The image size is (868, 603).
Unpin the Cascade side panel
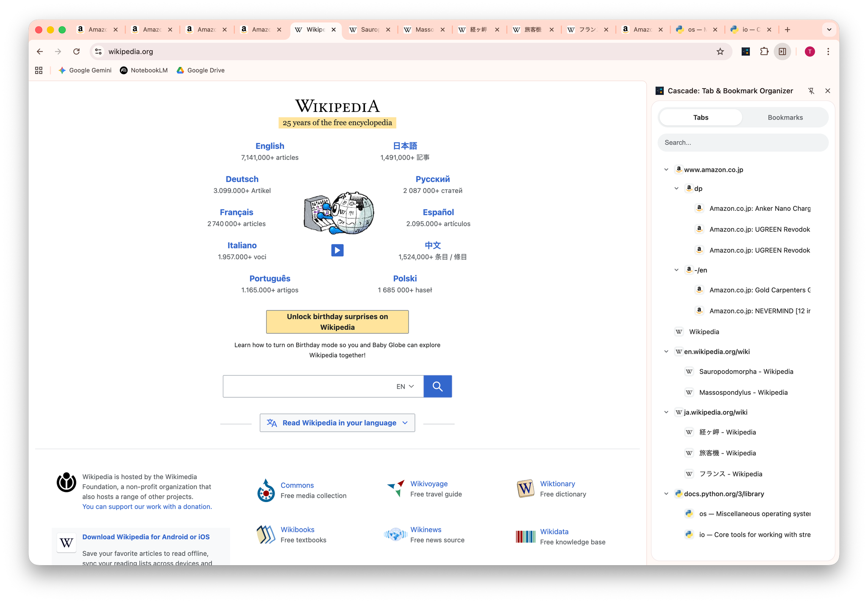tap(811, 91)
